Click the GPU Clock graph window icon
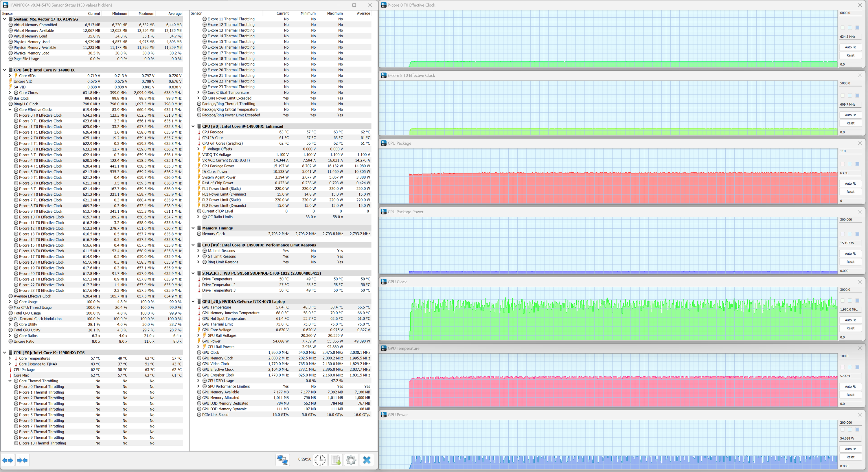 [383, 282]
